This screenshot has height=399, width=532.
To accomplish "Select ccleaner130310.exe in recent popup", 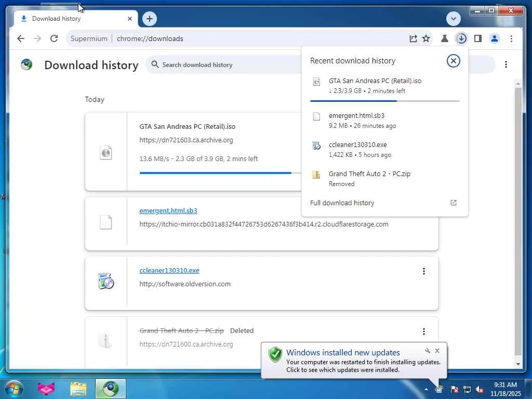I will pos(385,150).
